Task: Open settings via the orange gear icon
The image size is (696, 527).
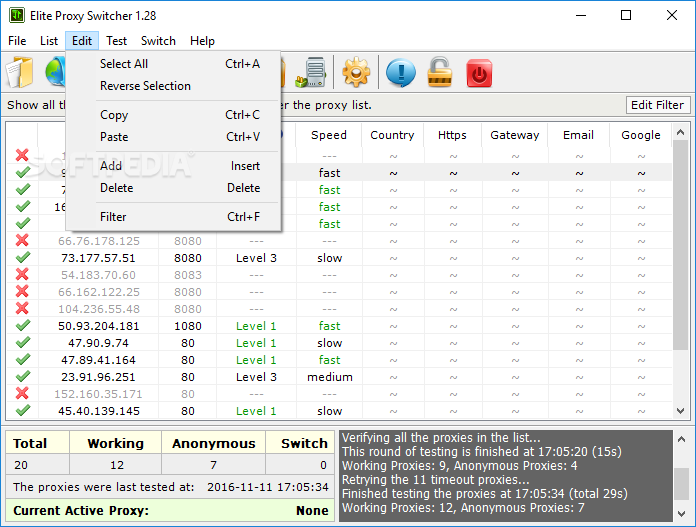Action: point(356,72)
